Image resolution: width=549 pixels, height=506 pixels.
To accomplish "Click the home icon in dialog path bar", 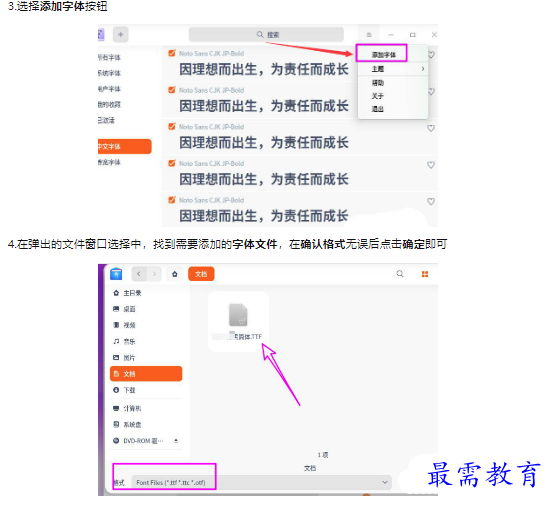I will point(175,274).
